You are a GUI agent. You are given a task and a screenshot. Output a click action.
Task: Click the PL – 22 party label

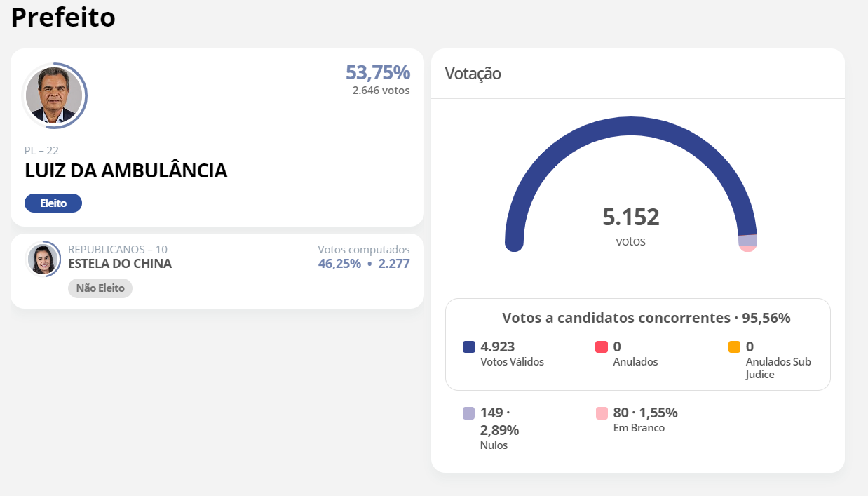42,150
